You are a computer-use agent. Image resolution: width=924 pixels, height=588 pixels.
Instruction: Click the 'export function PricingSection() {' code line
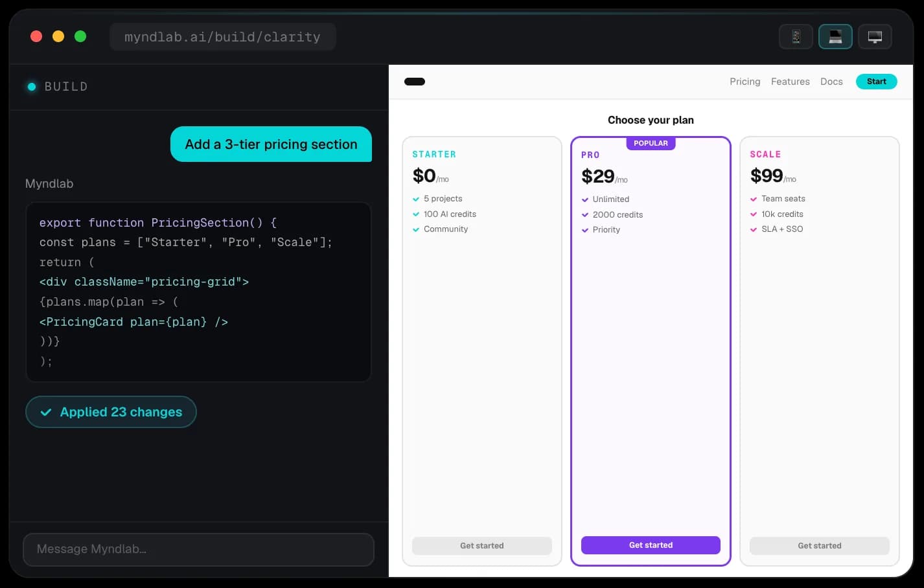click(x=158, y=223)
